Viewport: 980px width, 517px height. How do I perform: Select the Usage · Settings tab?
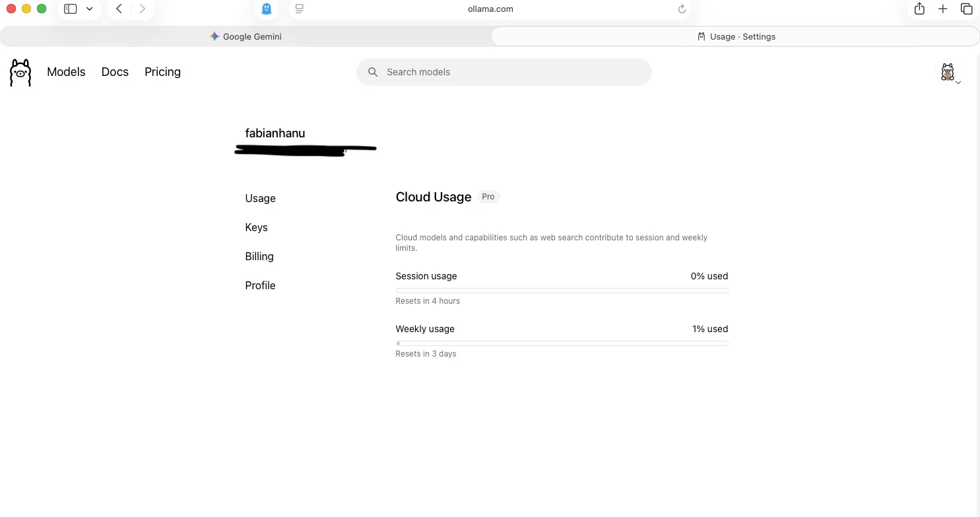click(735, 36)
